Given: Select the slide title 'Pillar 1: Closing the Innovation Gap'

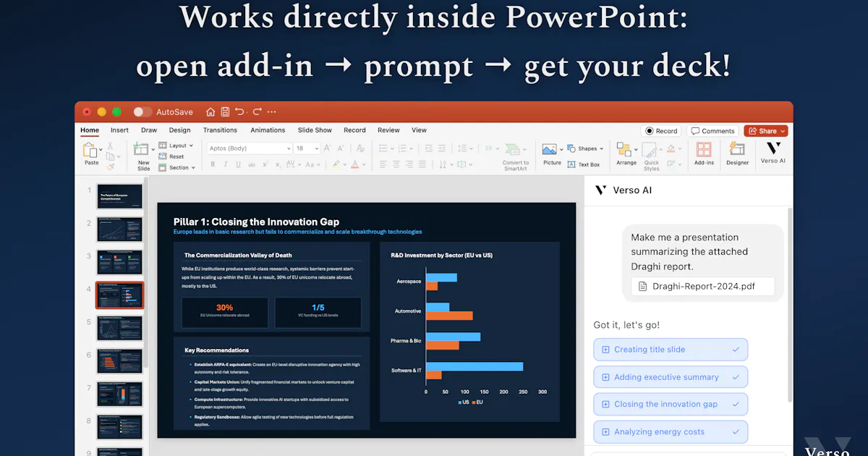Looking at the screenshot, I should click(256, 221).
